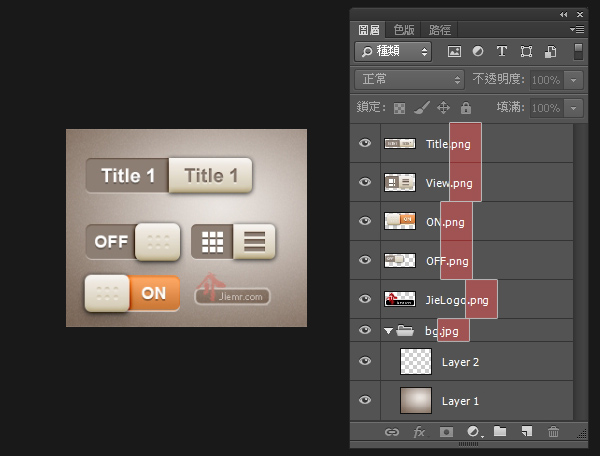Viewport: 600px width, 456px height.
Task: Click the grid view button in canvas
Action: (x=212, y=242)
